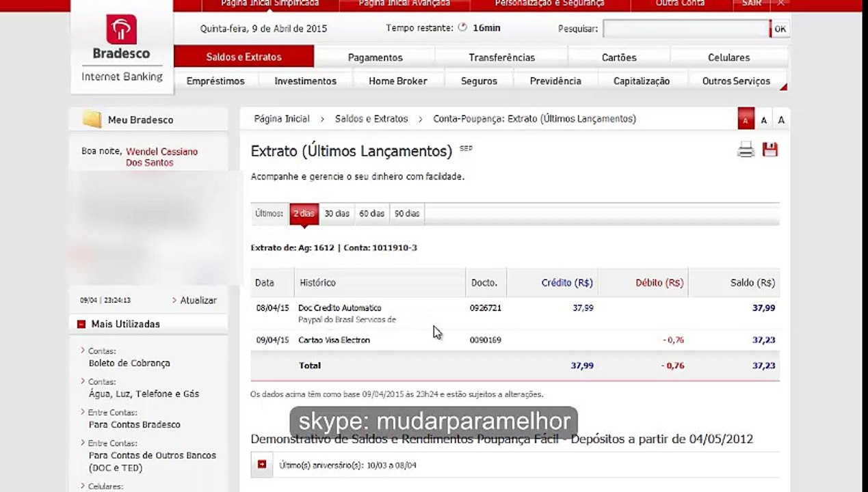Click SAIR to log out
Screen dimensions: 868x492
752,3
